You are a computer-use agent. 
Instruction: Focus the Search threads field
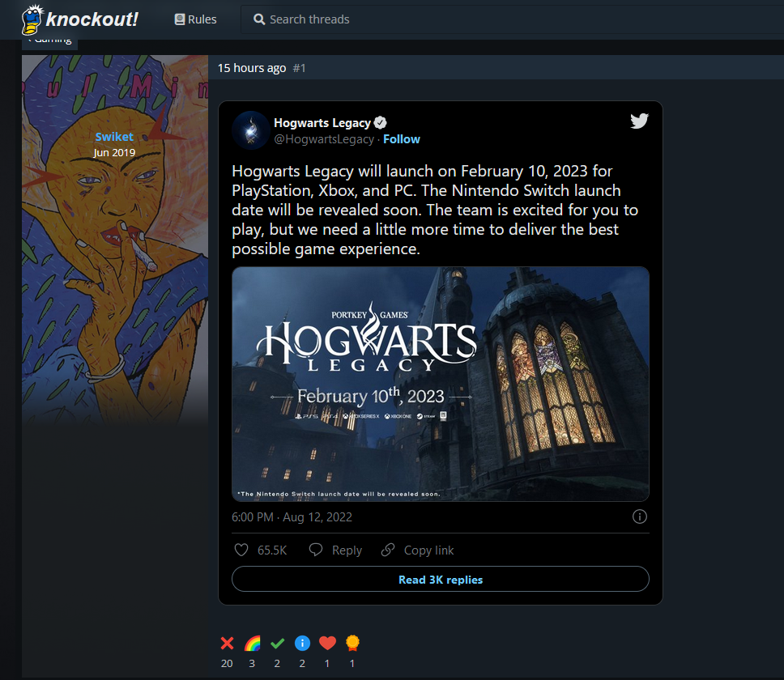(x=512, y=19)
